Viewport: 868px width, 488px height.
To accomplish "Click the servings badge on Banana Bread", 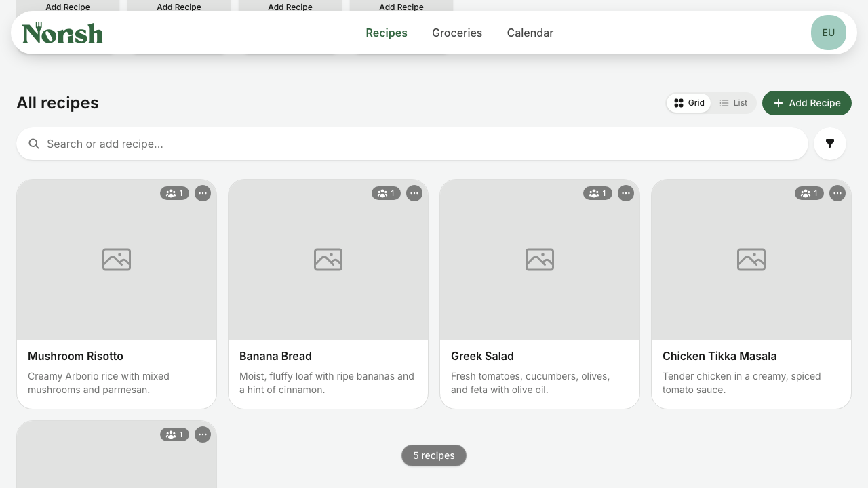I will coord(386,193).
